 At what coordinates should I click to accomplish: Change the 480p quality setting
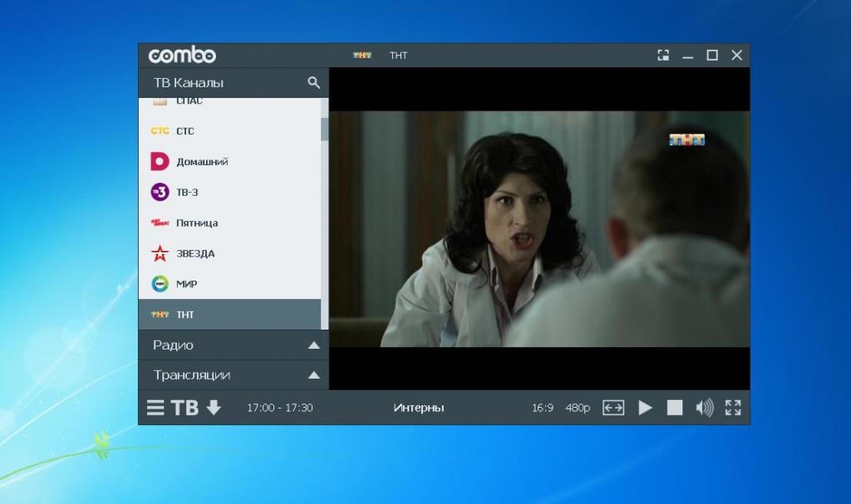click(578, 408)
